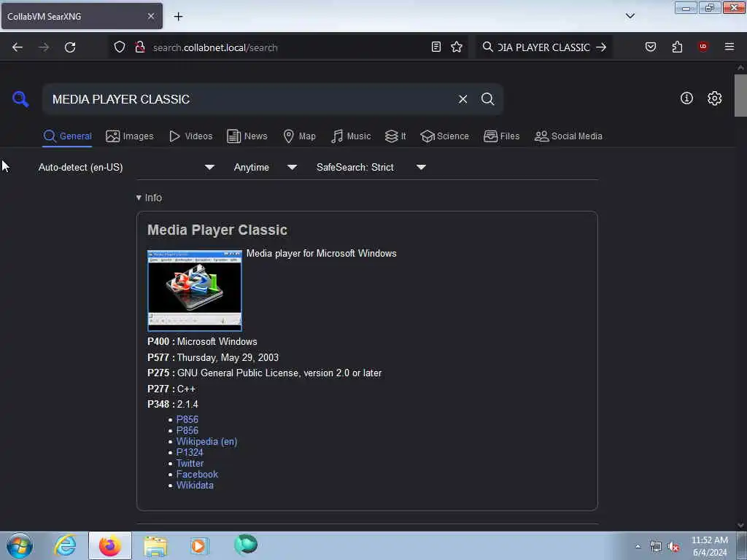
Task: Select the Media Player Classic heading text
Action: coord(217,230)
